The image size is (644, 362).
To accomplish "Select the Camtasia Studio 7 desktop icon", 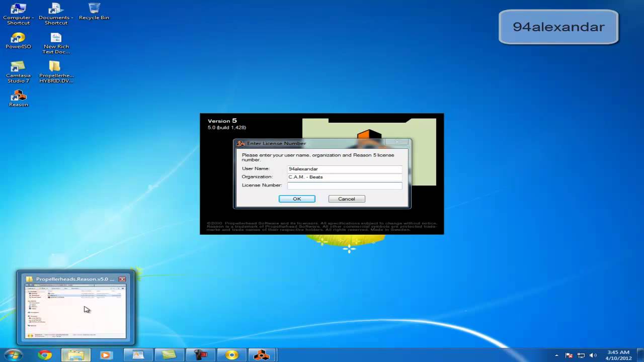I will click(x=18, y=72).
